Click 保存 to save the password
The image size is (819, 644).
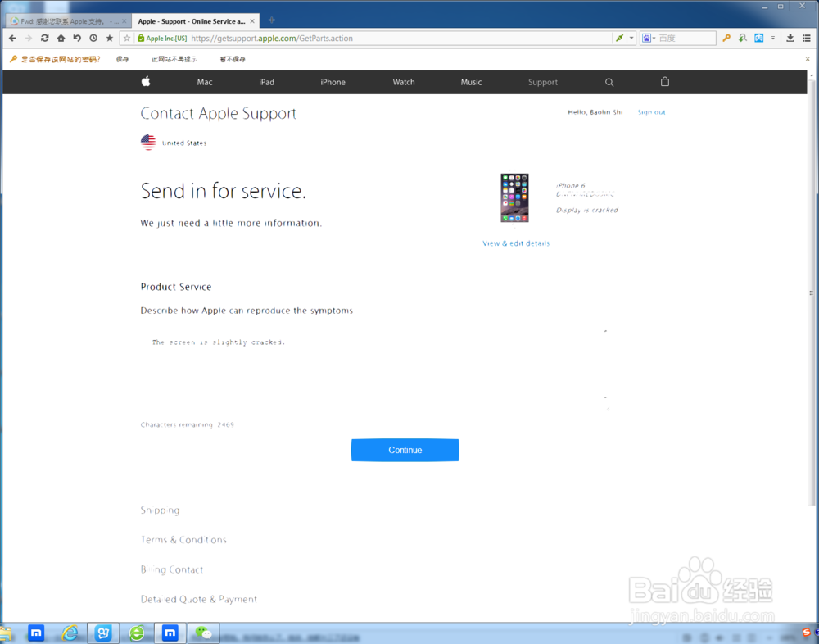tap(122, 59)
